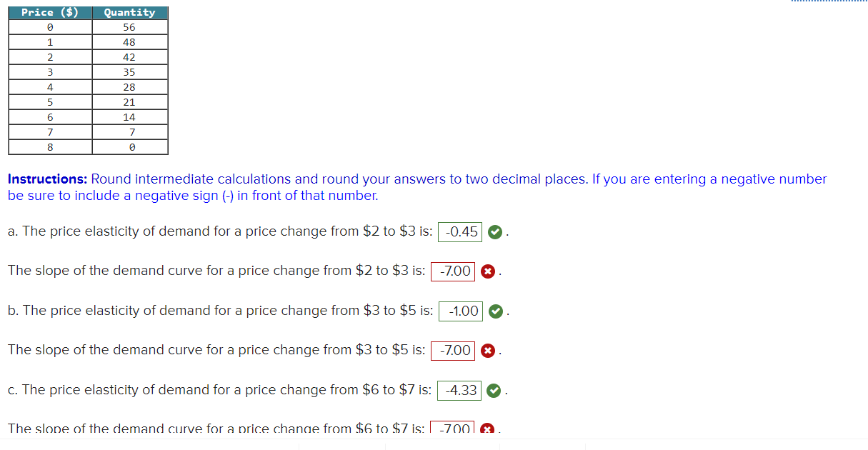Viewport: 868px width, 450px height.
Task: Click the bold Instructions label text
Action: click(41, 179)
